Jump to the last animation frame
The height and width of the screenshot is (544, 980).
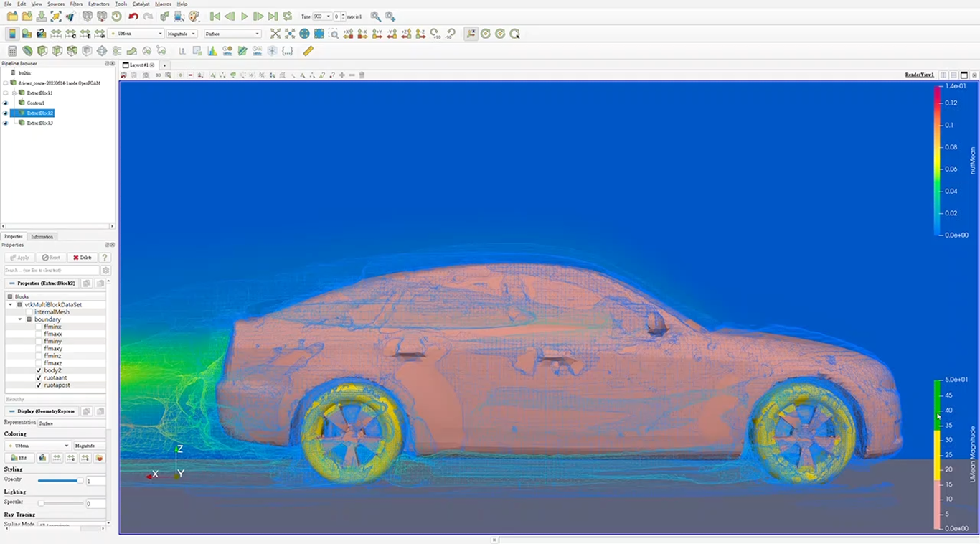(273, 17)
